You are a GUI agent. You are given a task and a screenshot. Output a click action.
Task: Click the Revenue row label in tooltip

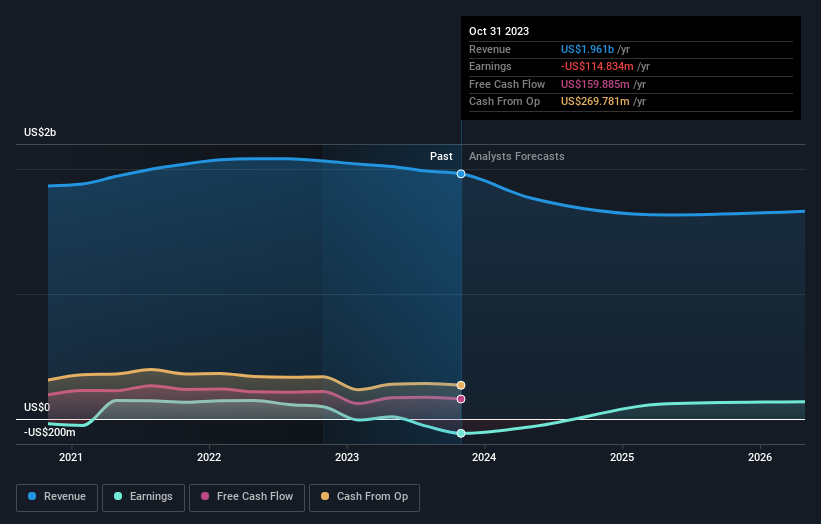click(x=490, y=49)
